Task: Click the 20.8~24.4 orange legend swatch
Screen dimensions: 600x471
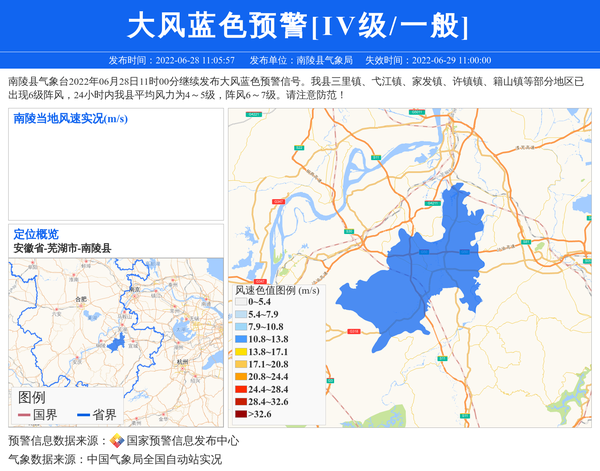Action: 240,377
